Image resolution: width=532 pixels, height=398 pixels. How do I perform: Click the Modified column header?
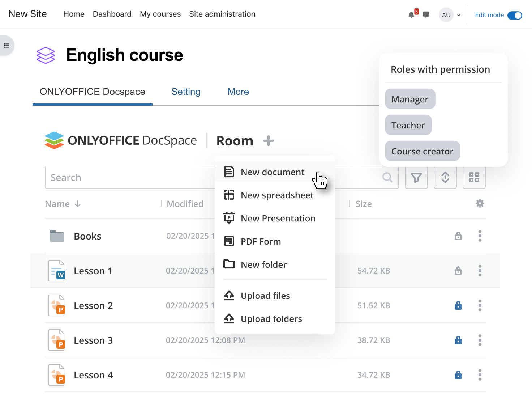click(185, 204)
